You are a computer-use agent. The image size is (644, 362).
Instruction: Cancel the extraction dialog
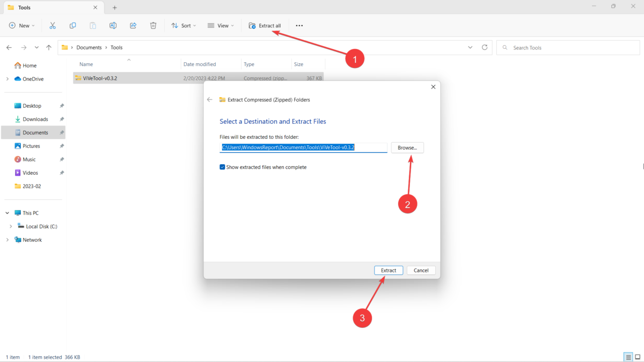tap(421, 270)
